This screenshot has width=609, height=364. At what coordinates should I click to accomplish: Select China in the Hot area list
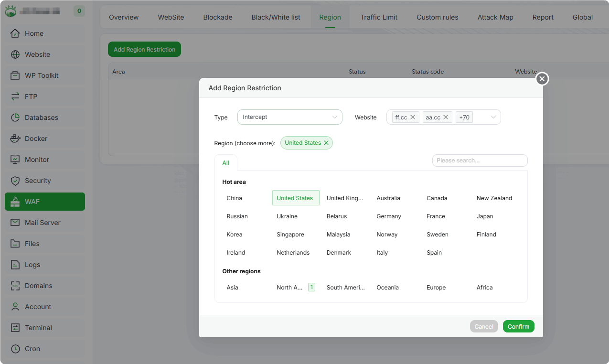point(235,198)
